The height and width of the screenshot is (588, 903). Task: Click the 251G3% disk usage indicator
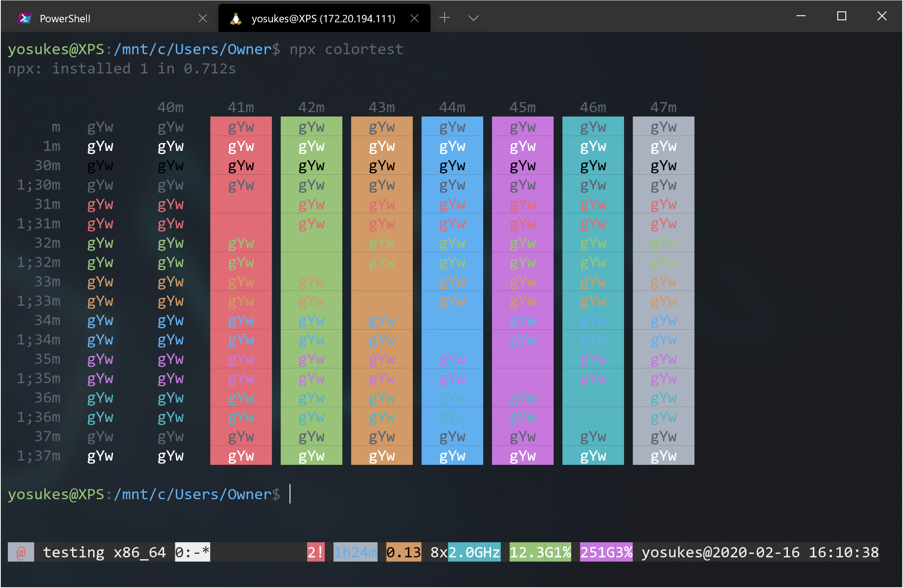[606, 552]
